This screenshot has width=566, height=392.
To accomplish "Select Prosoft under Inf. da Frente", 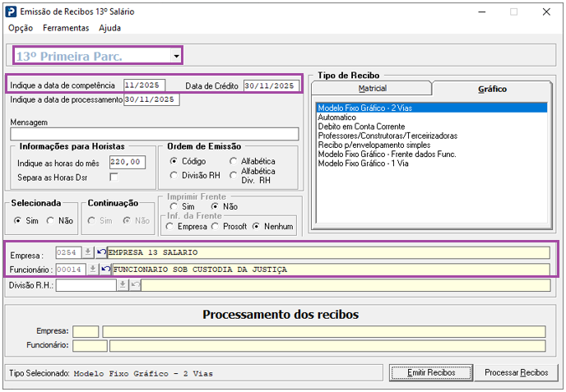I will click(x=216, y=226).
